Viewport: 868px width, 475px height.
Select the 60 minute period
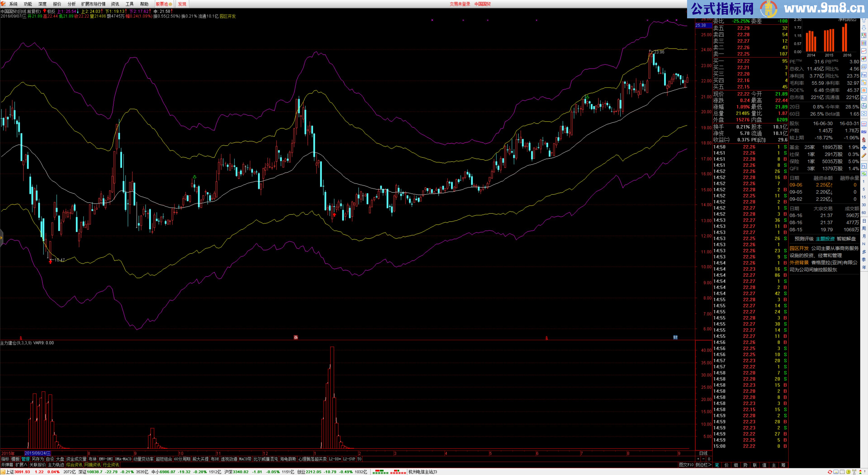pos(864,213)
